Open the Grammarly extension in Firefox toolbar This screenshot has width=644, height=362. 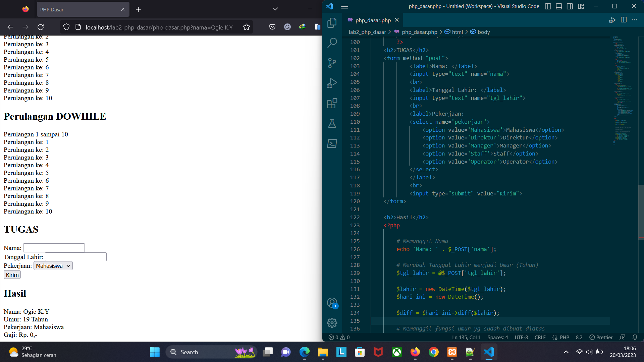287,27
